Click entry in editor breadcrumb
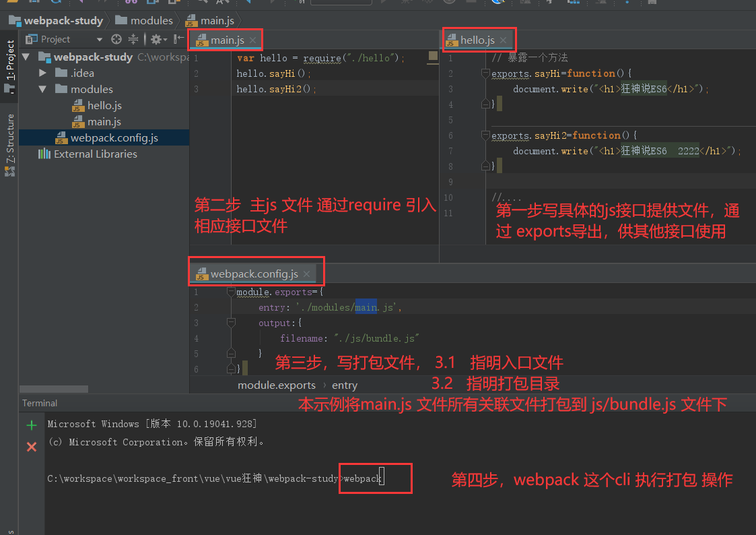The width and height of the screenshot is (756, 535). click(344, 385)
